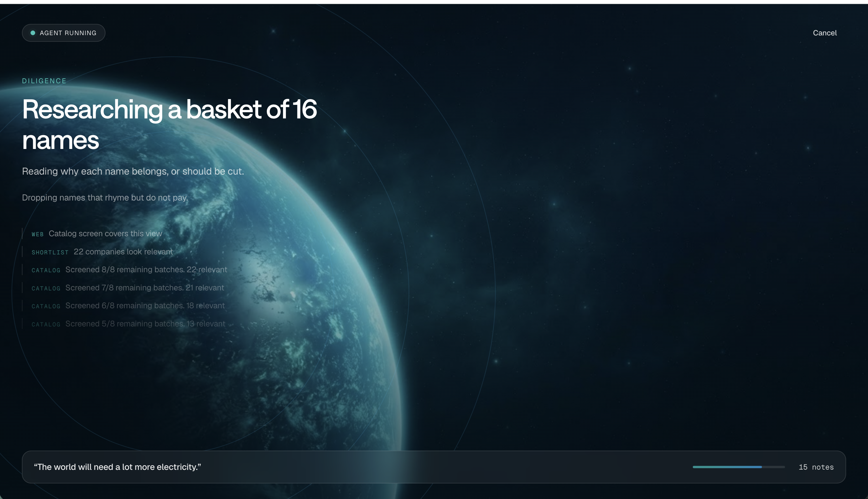Click 'Reading why each name belongs' subtitle
The width and height of the screenshot is (868, 499).
133,171
